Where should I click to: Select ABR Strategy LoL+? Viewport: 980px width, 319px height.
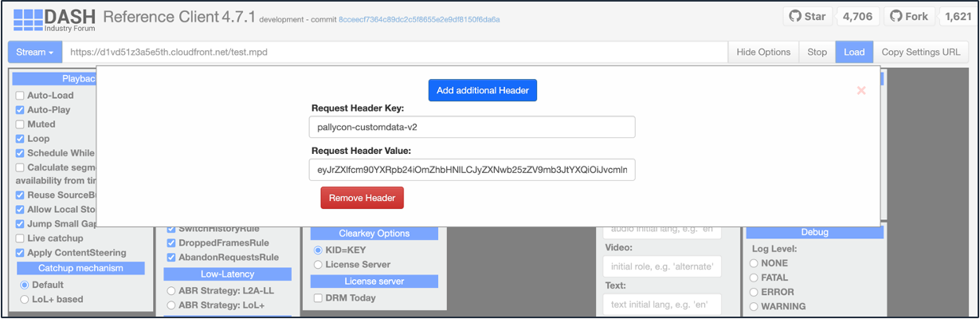tap(171, 305)
